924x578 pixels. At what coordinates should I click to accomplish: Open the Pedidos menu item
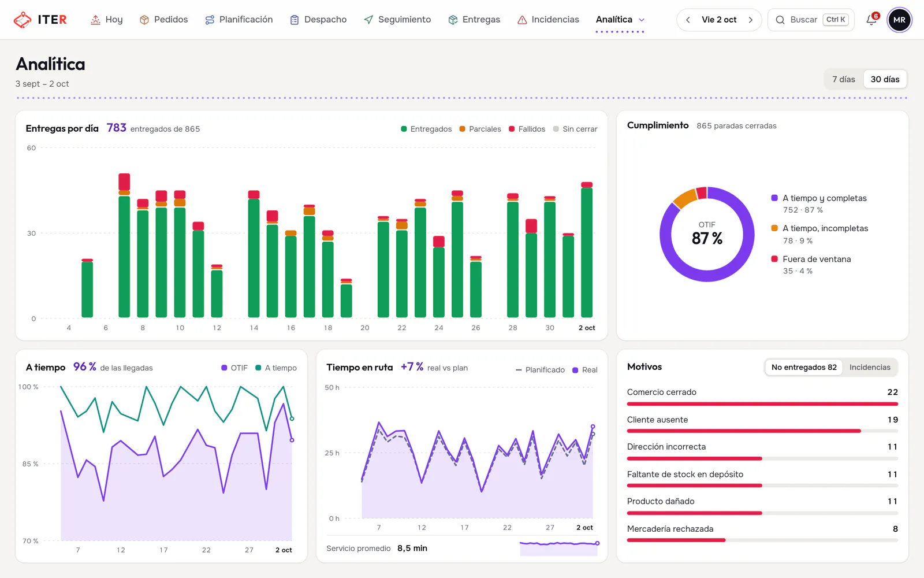point(163,20)
